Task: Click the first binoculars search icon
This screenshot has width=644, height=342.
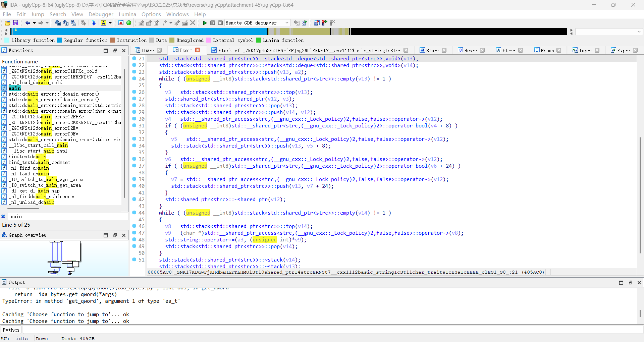Action: click(58, 23)
